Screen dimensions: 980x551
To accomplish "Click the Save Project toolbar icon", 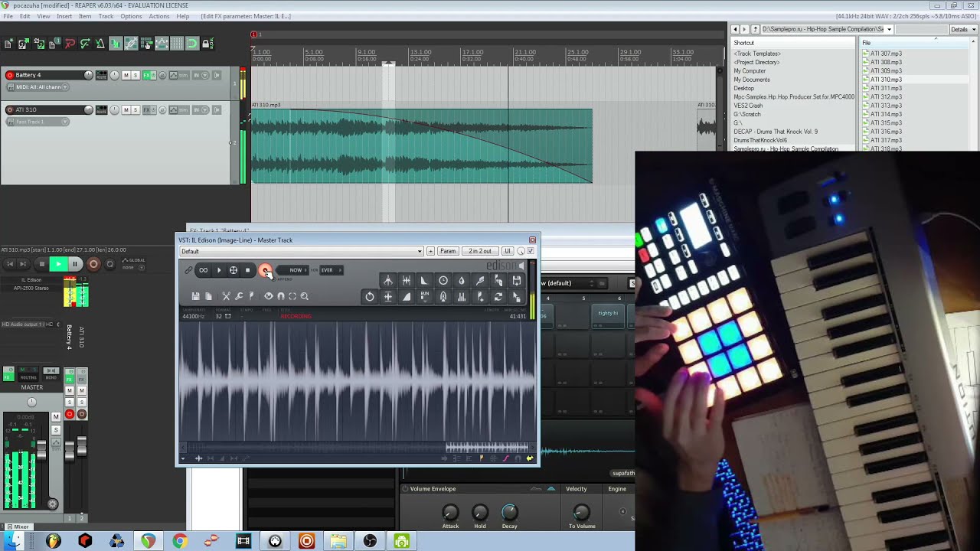I will point(39,44).
